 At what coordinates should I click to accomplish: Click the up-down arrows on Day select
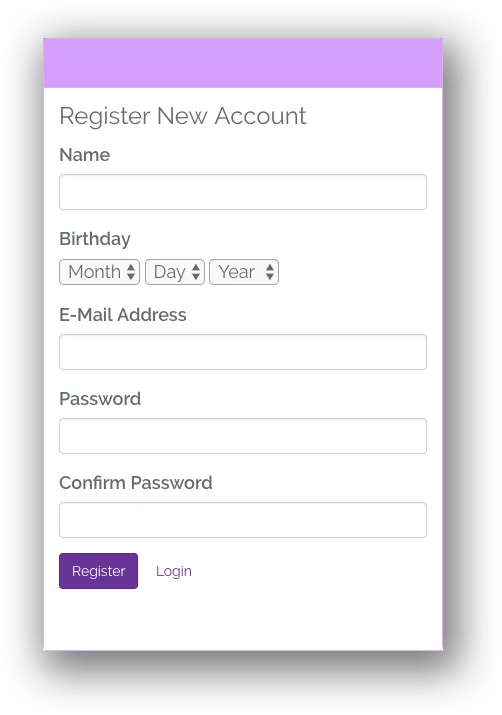[196, 272]
